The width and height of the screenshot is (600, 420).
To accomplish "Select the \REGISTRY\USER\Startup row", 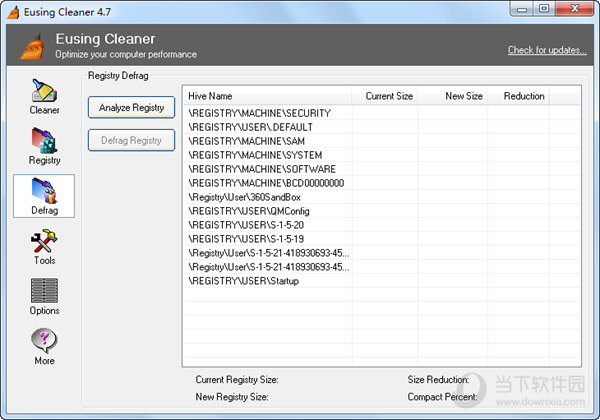I will pyautogui.click(x=382, y=281).
